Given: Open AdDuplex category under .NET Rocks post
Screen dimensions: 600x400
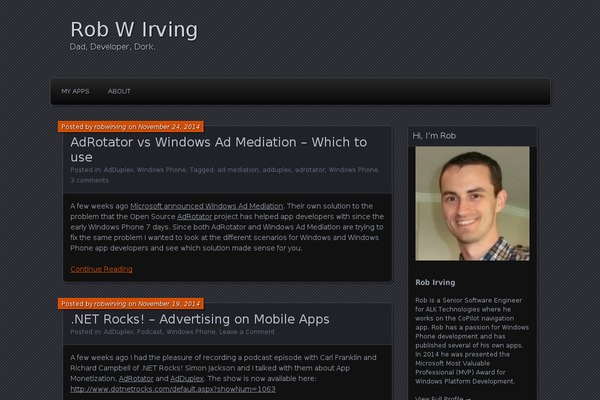Looking at the screenshot, I should 118,332.
